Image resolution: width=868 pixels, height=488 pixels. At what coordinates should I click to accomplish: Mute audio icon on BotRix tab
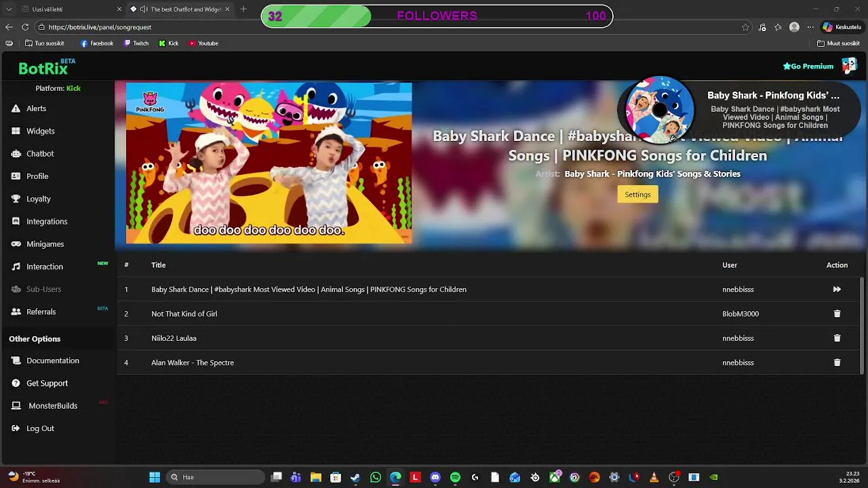pos(144,9)
